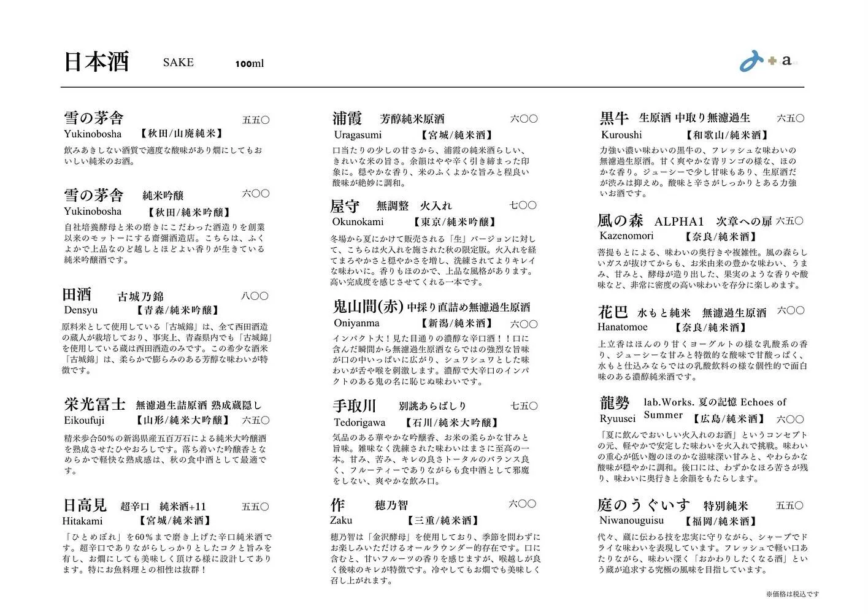Click the 100ml serving size label
Image resolution: width=868 pixels, height=614 pixels.
(x=250, y=63)
